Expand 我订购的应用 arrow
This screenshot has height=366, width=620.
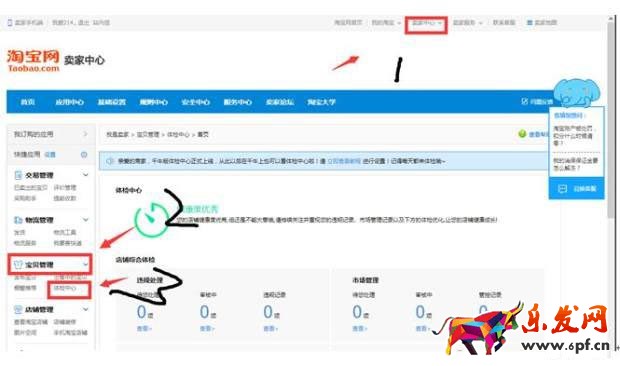click(85, 134)
